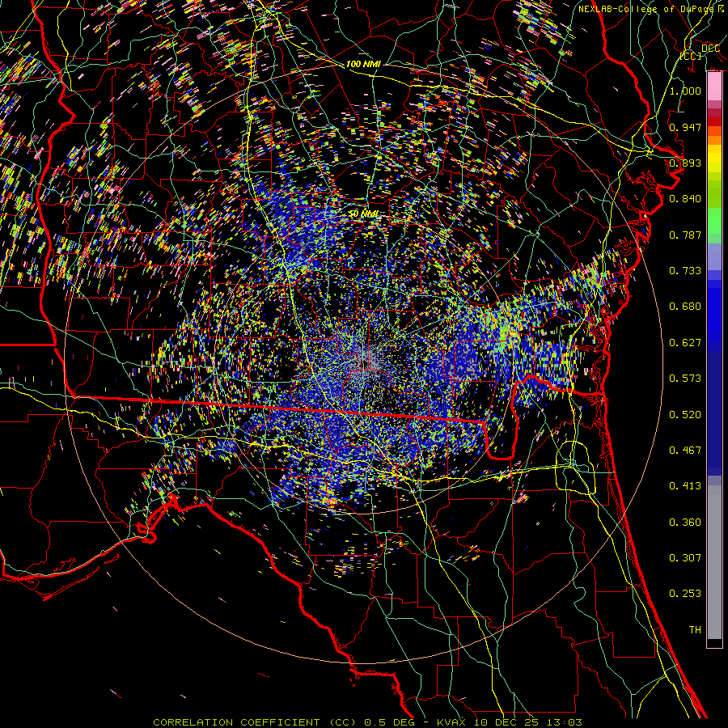The height and width of the screenshot is (728, 728).
Task: Click the 0.413 scale value
Action: [685, 486]
